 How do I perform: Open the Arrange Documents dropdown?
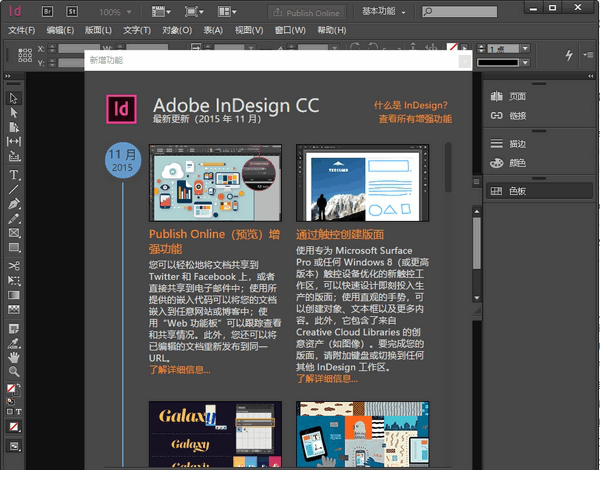click(227, 11)
